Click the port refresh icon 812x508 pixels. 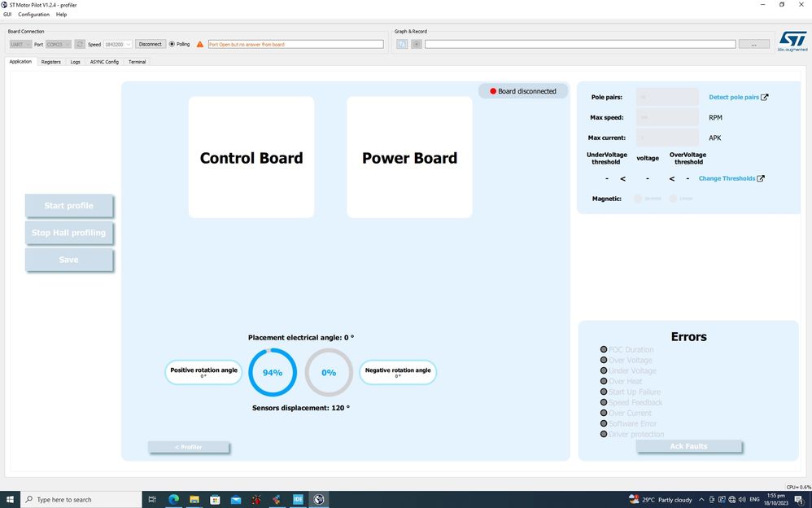79,44
